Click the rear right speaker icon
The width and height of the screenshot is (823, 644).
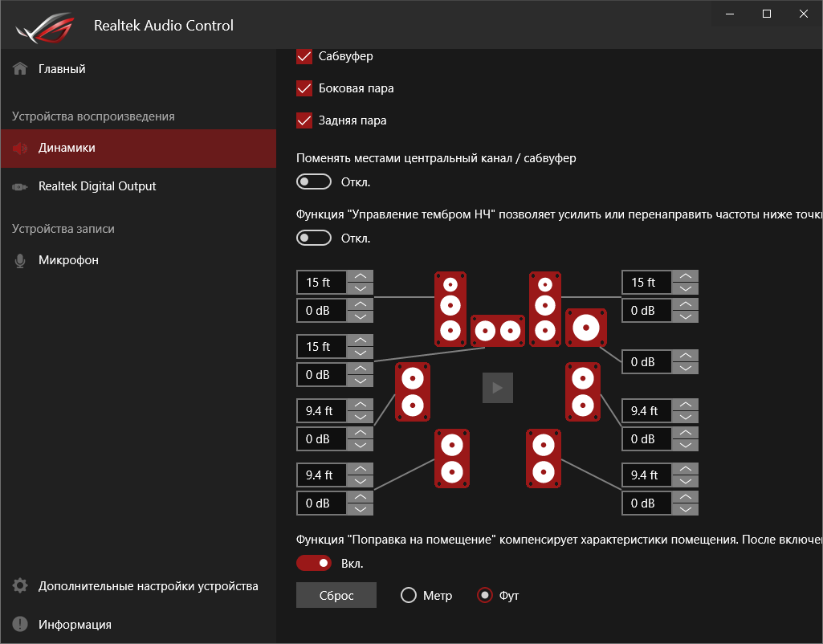tap(544, 459)
